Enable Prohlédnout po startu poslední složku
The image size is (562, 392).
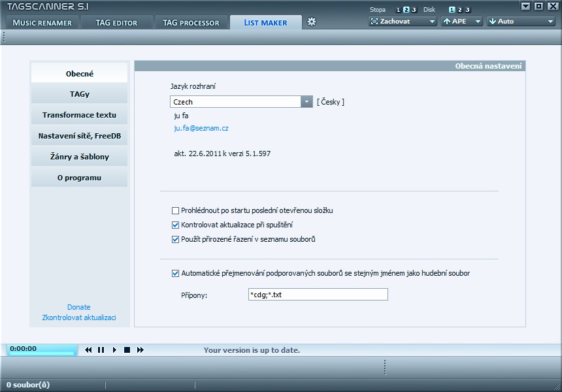[x=175, y=210]
